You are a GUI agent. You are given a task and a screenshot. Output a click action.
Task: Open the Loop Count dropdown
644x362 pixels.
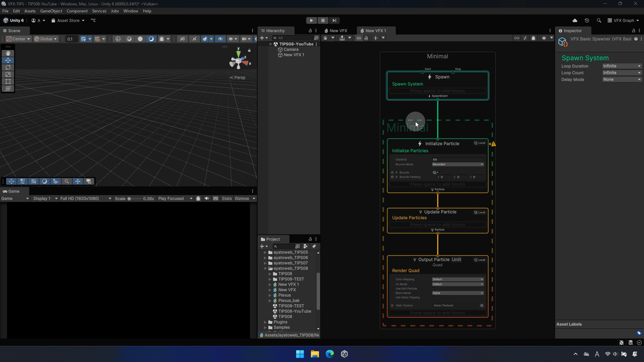click(x=622, y=73)
